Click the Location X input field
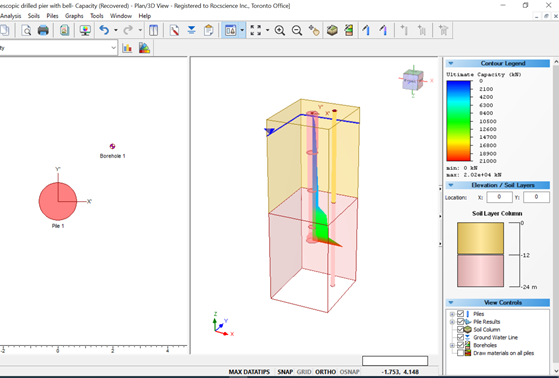Image resolution: width=559 pixels, height=378 pixels. tap(499, 197)
